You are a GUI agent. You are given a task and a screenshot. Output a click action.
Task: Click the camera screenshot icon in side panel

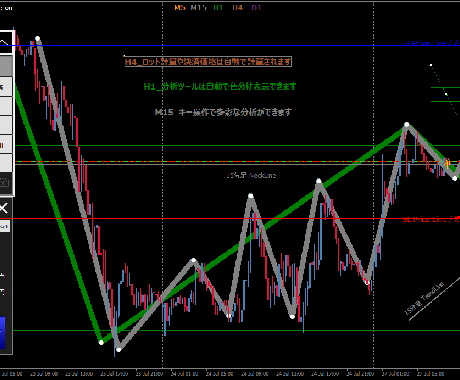(x=4, y=182)
